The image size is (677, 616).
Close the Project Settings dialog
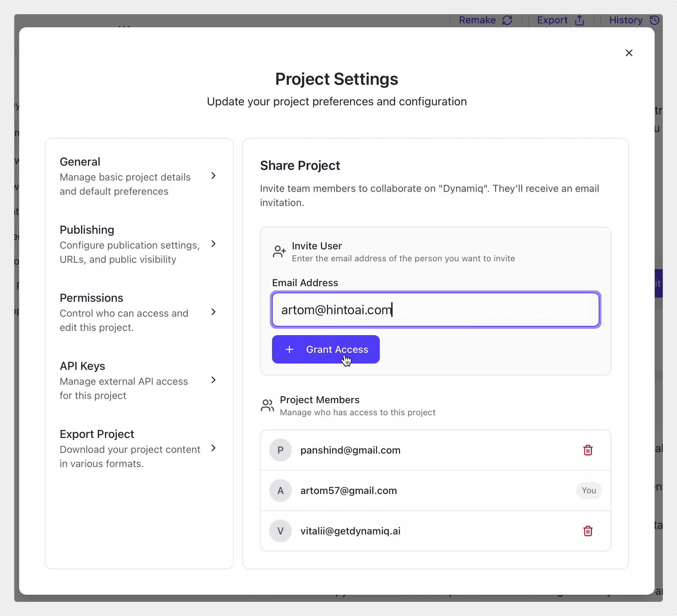(629, 53)
